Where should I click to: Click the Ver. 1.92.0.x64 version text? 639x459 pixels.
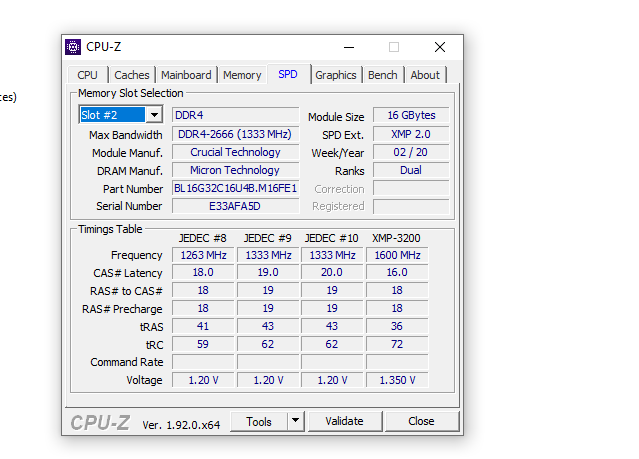pos(181,425)
